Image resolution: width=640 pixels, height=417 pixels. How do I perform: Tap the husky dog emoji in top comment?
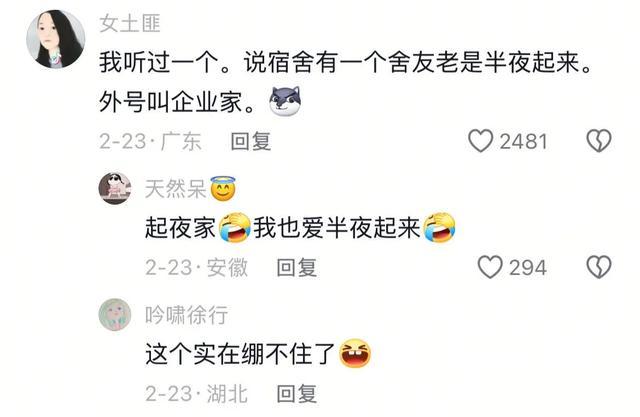coord(285,101)
